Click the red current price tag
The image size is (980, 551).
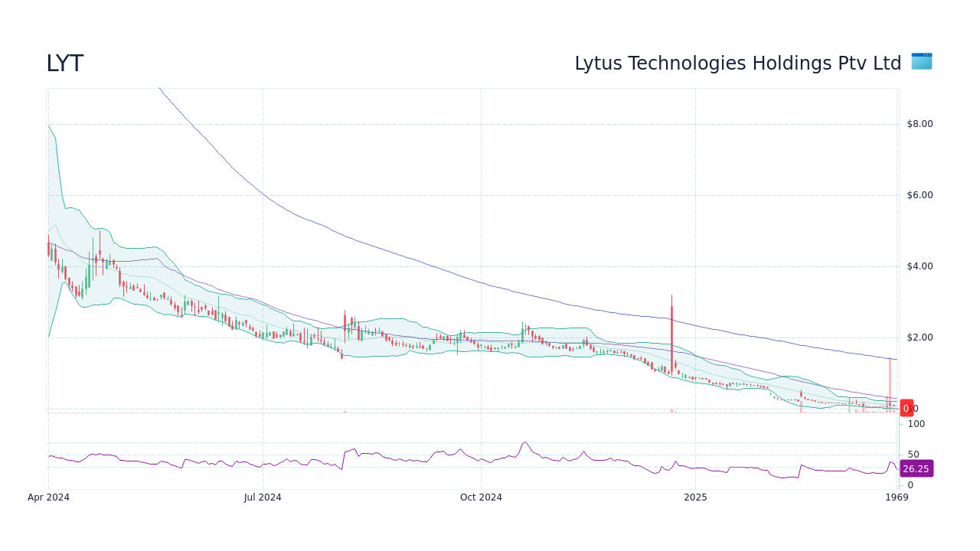click(x=906, y=408)
